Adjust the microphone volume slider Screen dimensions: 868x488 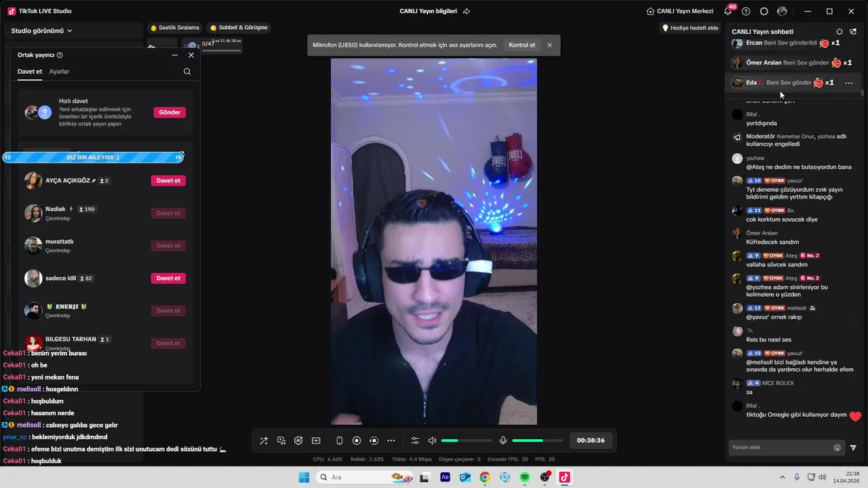coord(538,441)
